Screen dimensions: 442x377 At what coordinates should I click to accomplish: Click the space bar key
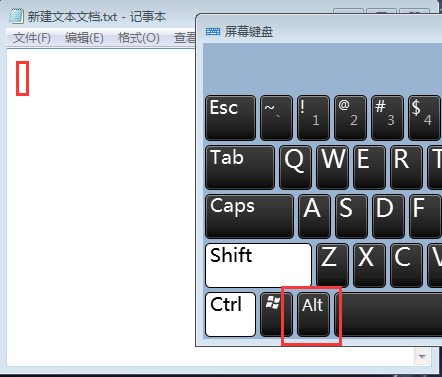[x=388, y=314]
